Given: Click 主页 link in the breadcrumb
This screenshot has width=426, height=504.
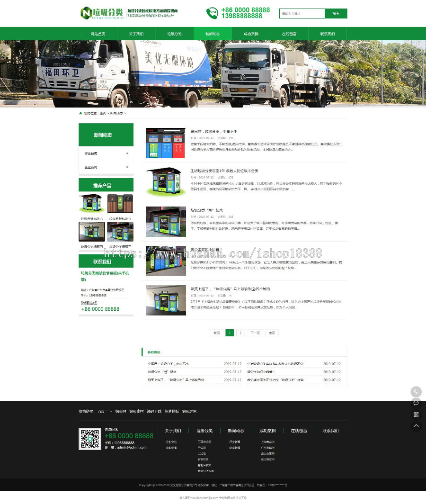Looking at the screenshot, I should pyautogui.click(x=103, y=114).
